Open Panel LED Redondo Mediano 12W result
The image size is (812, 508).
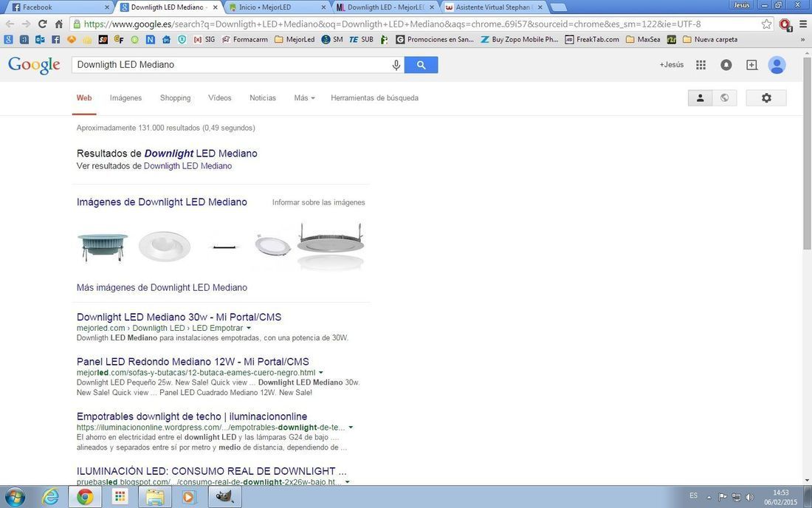[193, 362]
